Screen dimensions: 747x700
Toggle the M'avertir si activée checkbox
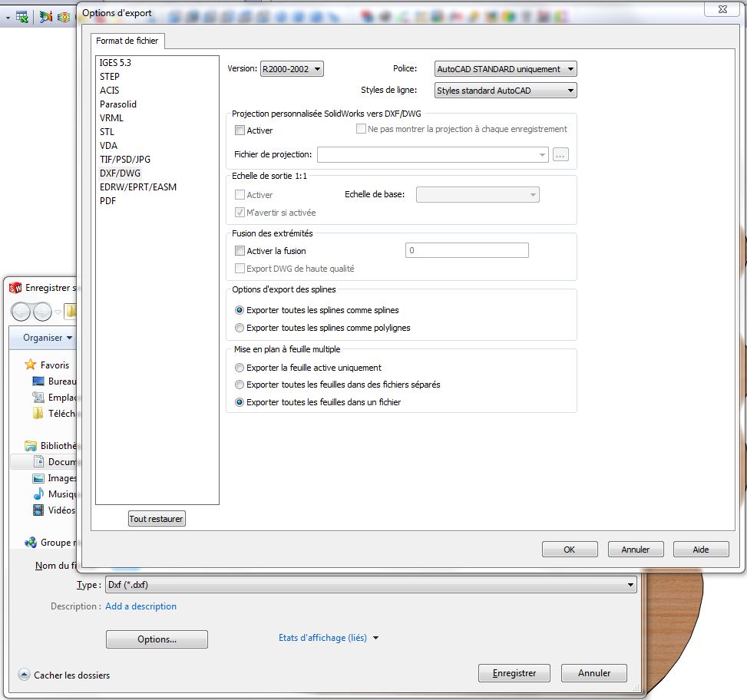click(240, 213)
